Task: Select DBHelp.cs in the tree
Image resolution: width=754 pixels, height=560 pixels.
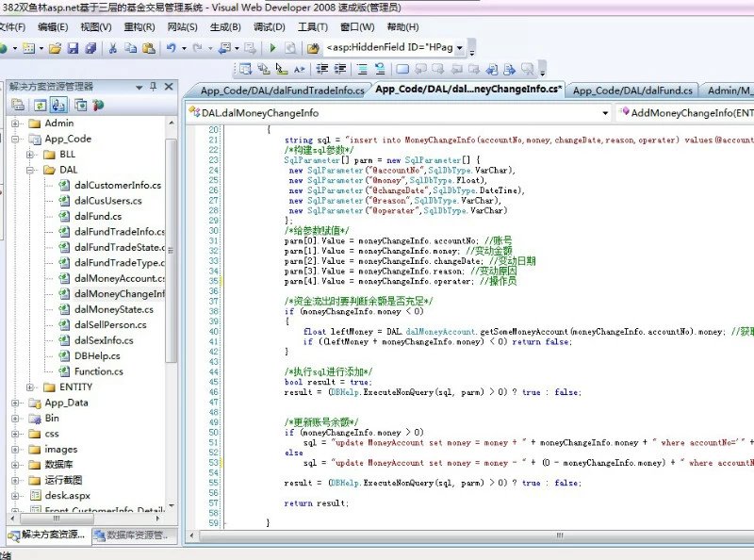Action: [x=97, y=356]
